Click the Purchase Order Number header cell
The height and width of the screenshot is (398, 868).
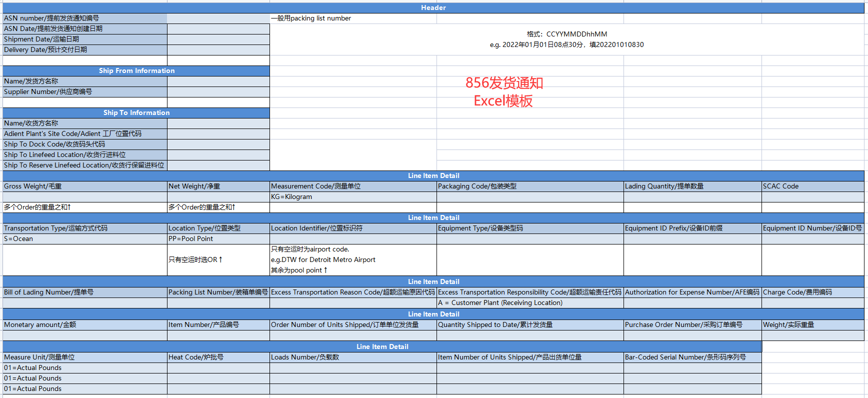pyautogui.click(x=692, y=324)
